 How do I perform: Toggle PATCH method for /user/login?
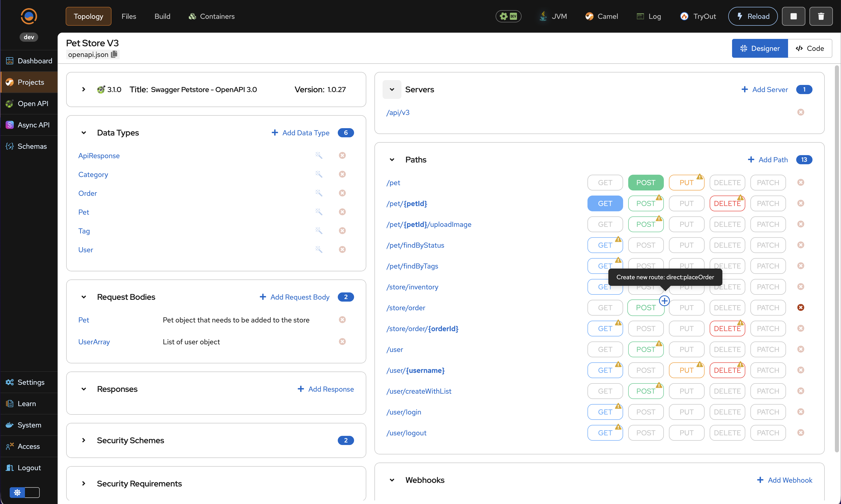768,412
